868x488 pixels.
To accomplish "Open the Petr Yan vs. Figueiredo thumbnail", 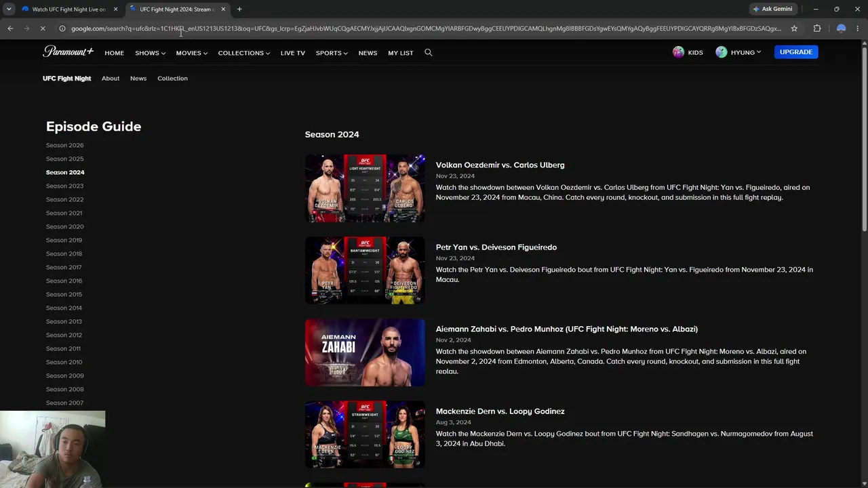I will [x=365, y=270].
